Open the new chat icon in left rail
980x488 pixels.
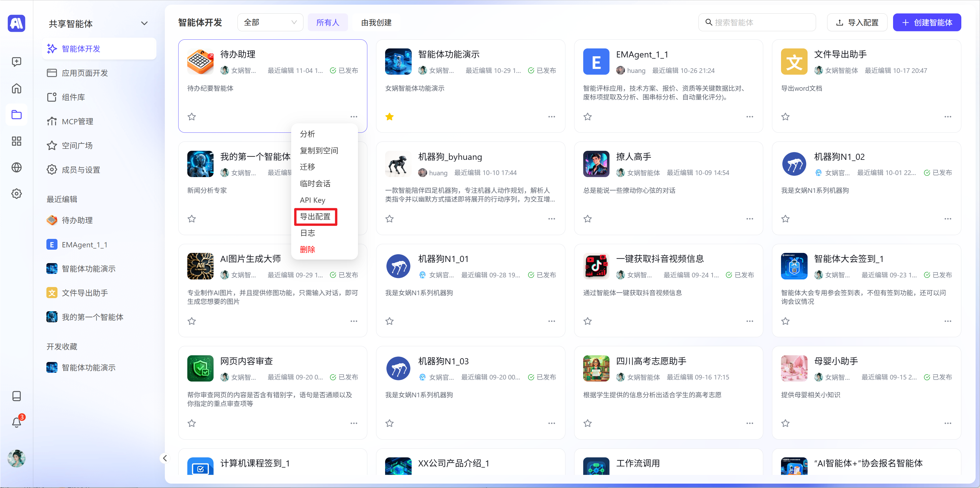pos(16,62)
